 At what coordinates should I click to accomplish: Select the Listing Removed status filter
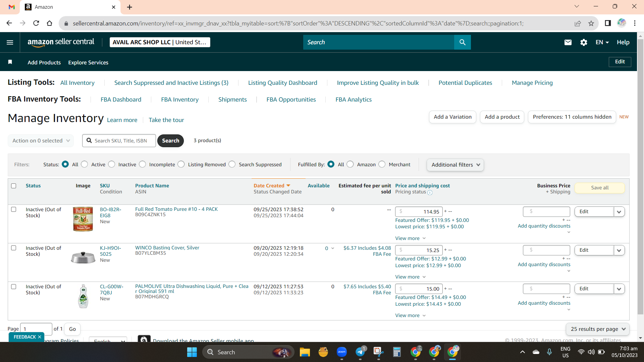(181, 164)
